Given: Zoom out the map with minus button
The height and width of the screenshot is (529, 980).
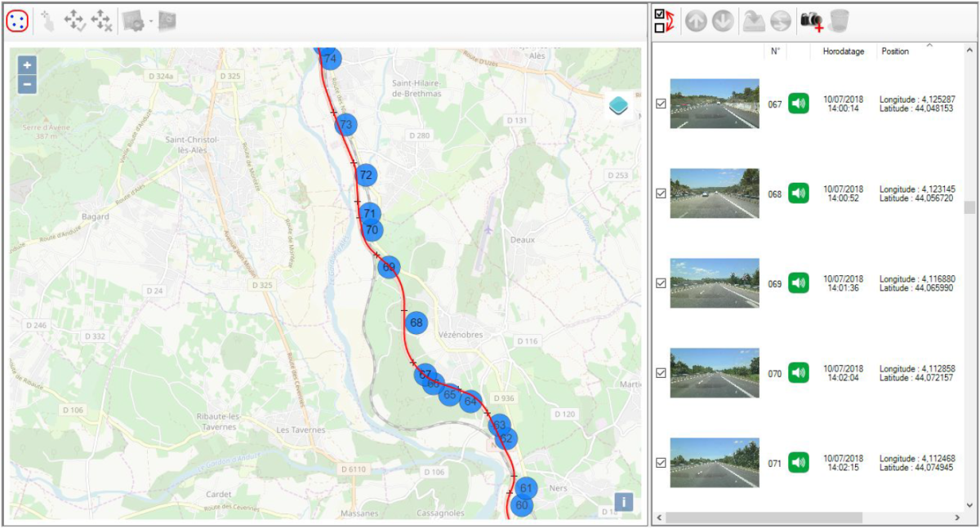Looking at the screenshot, I should (x=27, y=84).
